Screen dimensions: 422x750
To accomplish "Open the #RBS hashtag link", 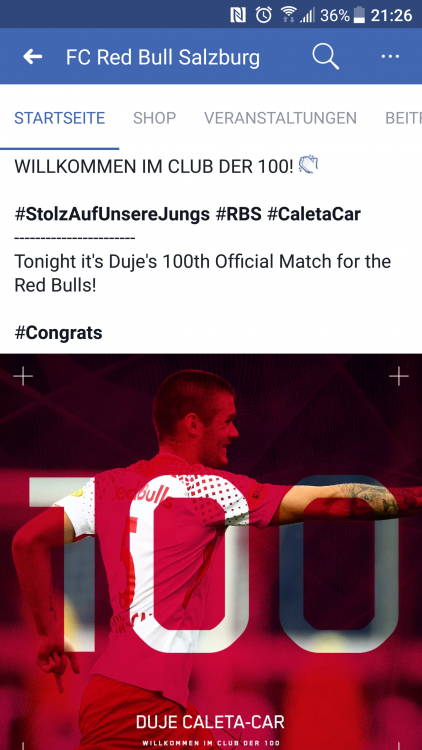I will click(238, 214).
